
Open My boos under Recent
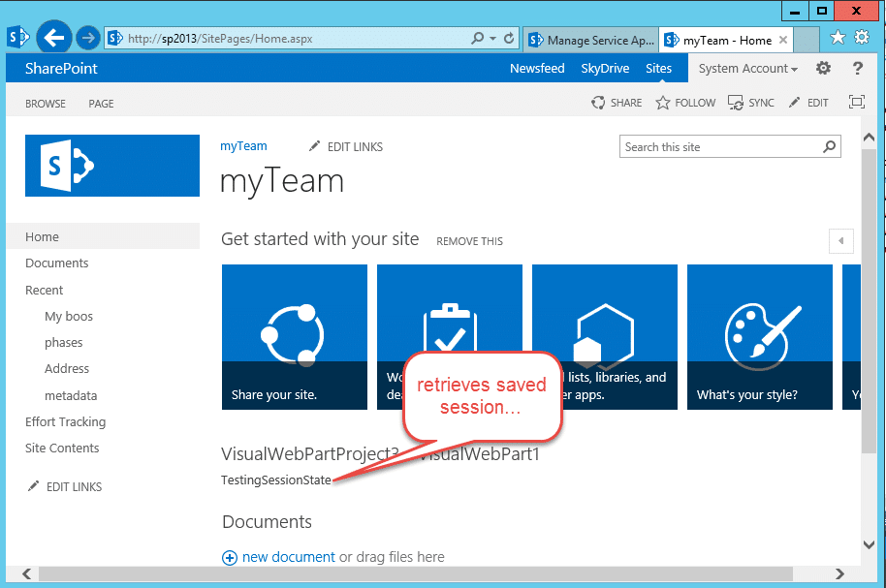coord(69,317)
